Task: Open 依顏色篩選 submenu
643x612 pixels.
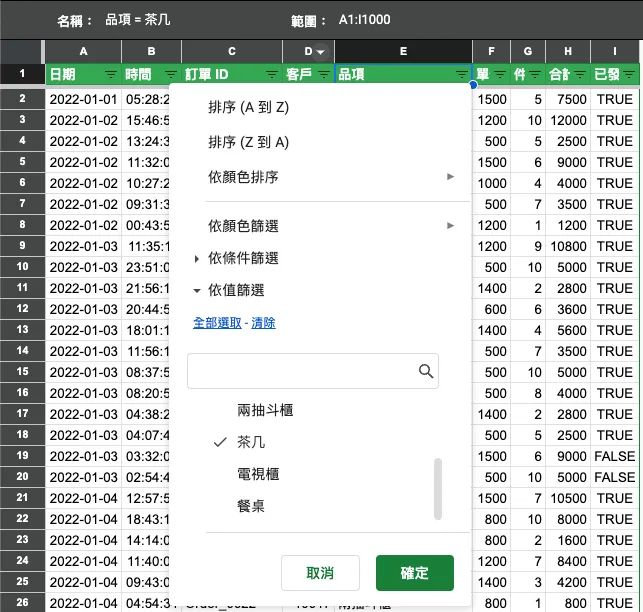Action: pyautogui.click(x=320, y=226)
